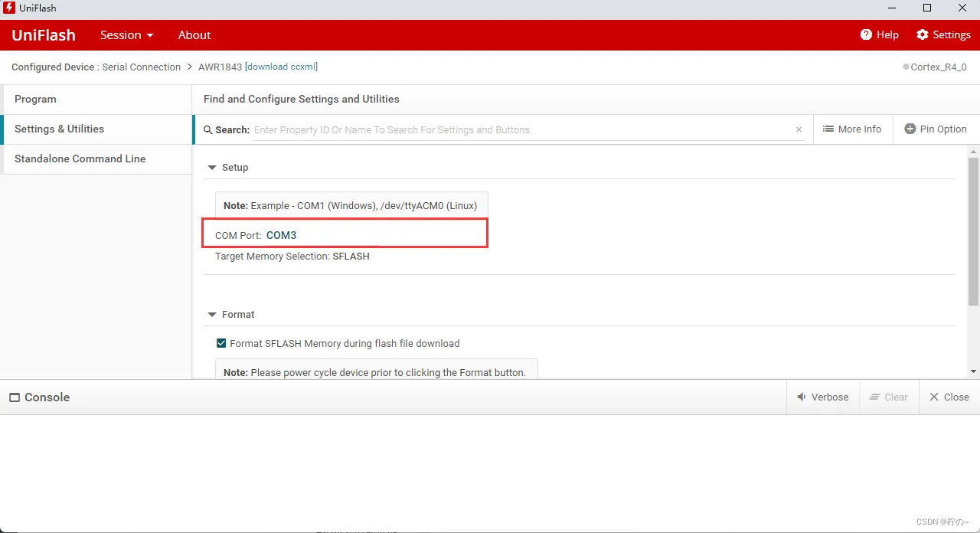Open the About menu
Image resolution: width=980 pixels, height=533 pixels.
[194, 35]
